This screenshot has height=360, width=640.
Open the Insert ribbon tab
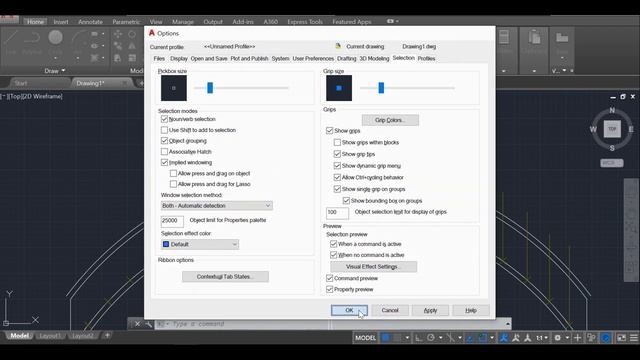tap(61, 22)
